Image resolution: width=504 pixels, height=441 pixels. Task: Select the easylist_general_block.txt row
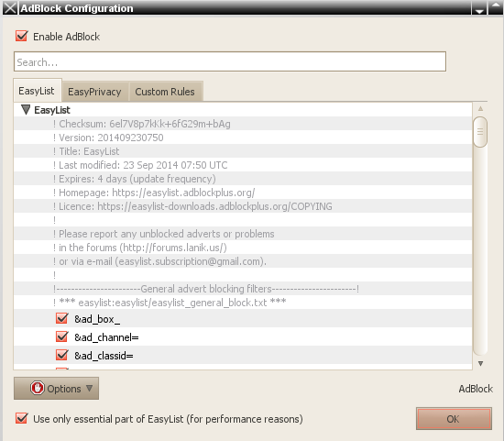tap(243, 303)
